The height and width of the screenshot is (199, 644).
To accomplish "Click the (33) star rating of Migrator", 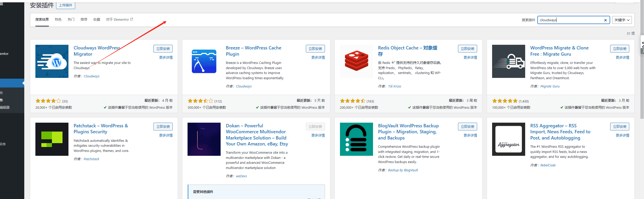I will coord(51,101).
